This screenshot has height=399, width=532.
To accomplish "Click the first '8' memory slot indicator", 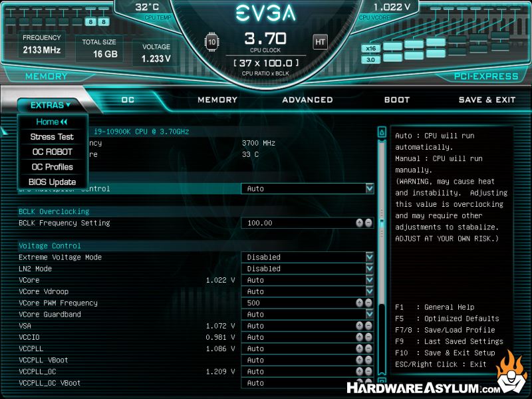I will [x=90, y=22].
